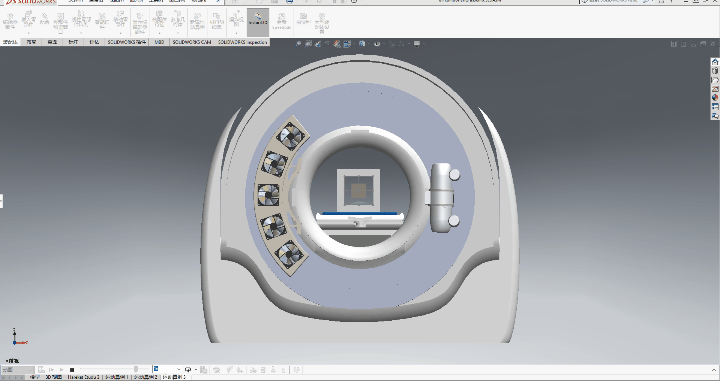Expand the Move Component dropdown arrow
720x381 pixels.
[120, 34]
